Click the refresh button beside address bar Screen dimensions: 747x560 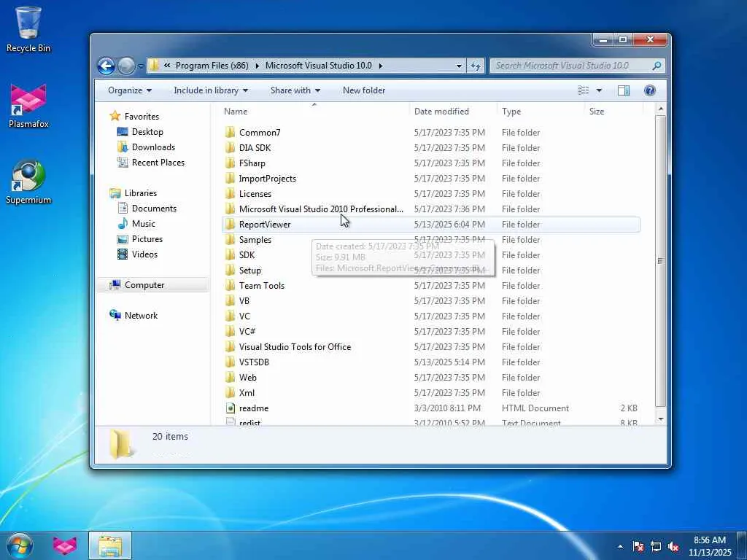(x=476, y=66)
